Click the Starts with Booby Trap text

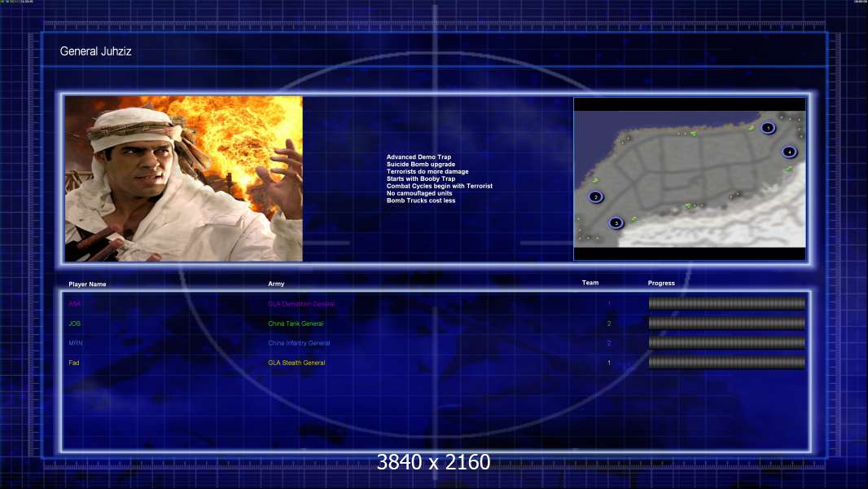click(x=421, y=178)
